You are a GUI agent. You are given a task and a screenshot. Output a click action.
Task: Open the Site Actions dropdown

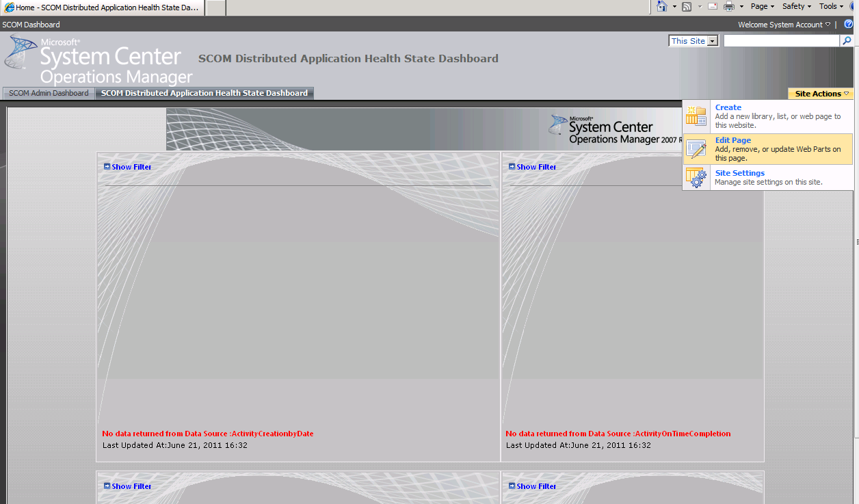820,93
